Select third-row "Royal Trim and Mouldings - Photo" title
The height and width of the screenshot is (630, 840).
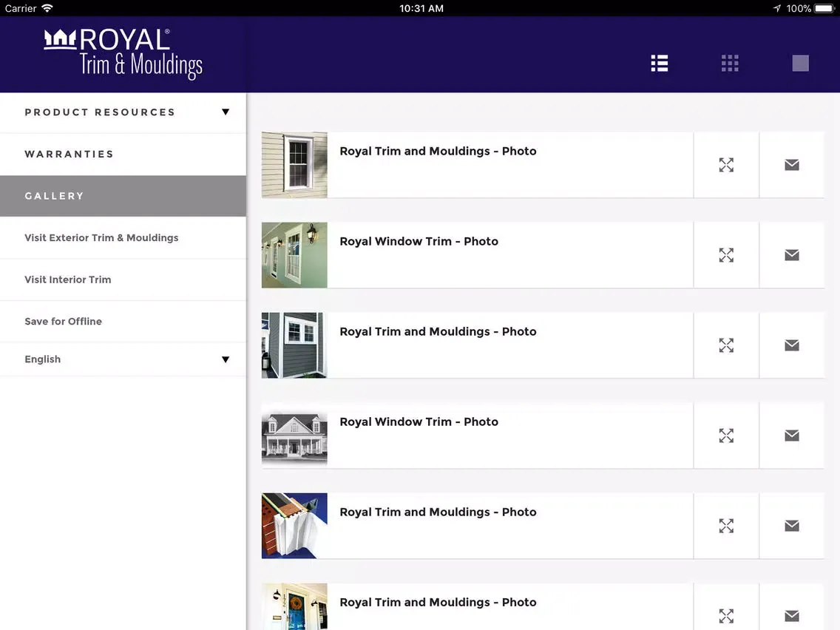[438, 331]
